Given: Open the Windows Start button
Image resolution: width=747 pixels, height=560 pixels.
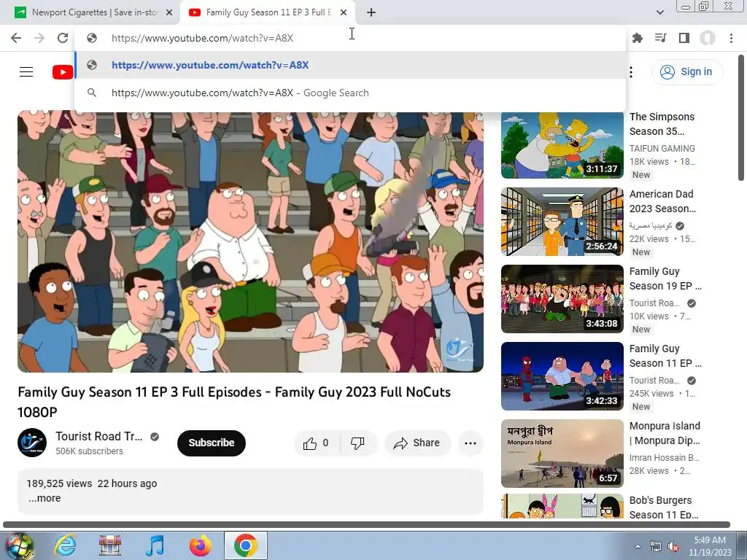Looking at the screenshot, I should [19, 545].
